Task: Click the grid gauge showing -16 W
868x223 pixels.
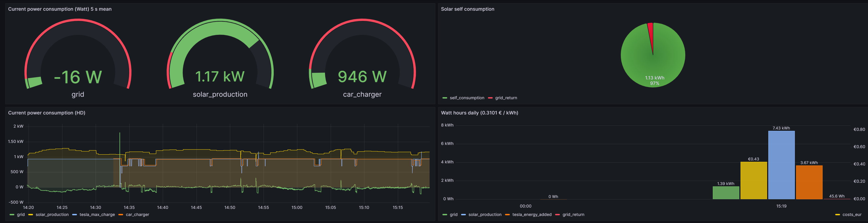Action: 78,54
